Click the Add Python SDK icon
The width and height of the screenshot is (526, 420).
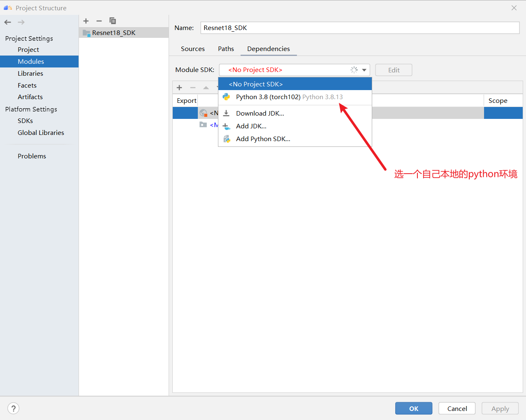(227, 139)
